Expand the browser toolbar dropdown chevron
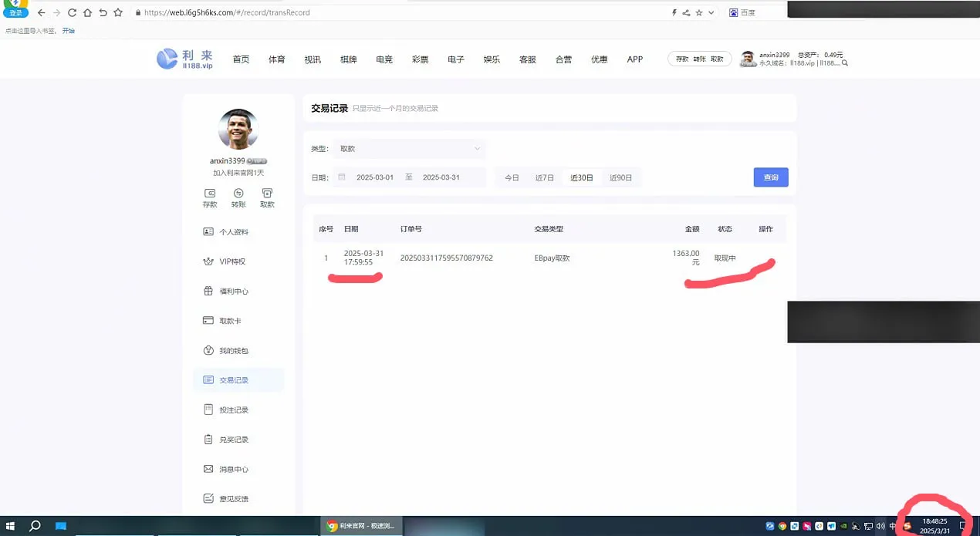The width and height of the screenshot is (980, 536). pos(711,13)
